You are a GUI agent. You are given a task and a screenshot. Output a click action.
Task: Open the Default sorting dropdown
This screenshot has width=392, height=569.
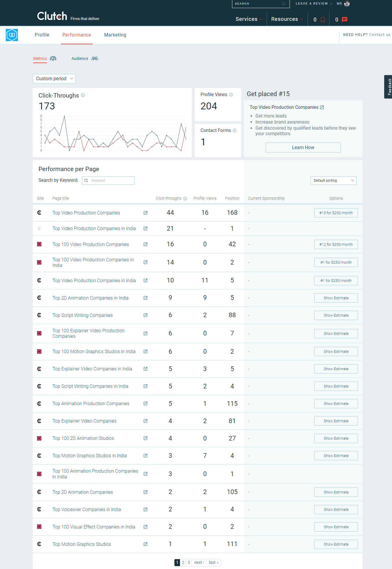(x=333, y=181)
